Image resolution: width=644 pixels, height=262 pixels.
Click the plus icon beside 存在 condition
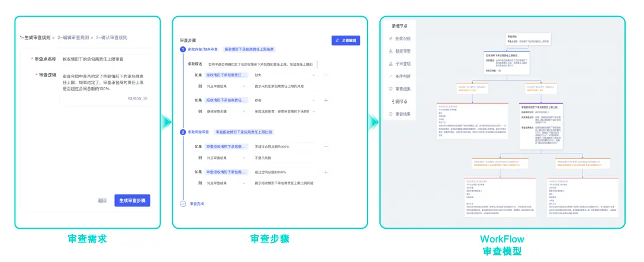(x=326, y=100)
